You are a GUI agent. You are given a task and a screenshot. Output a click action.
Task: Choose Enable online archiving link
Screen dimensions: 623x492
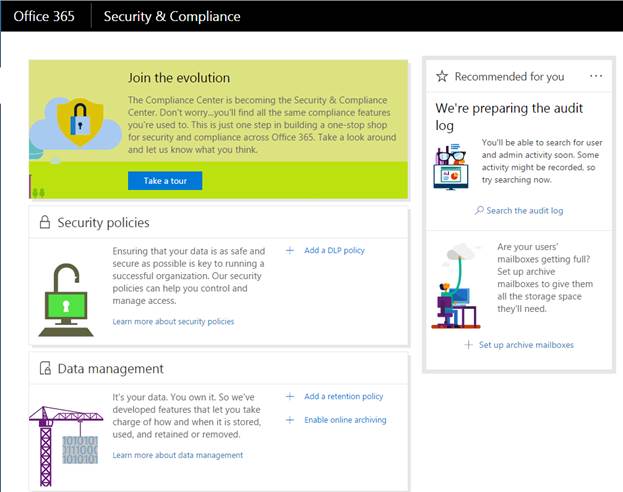point(345,420)
